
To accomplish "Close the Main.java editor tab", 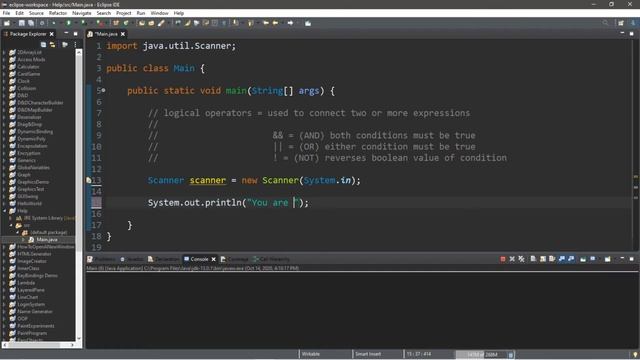I will pos(123,34).
